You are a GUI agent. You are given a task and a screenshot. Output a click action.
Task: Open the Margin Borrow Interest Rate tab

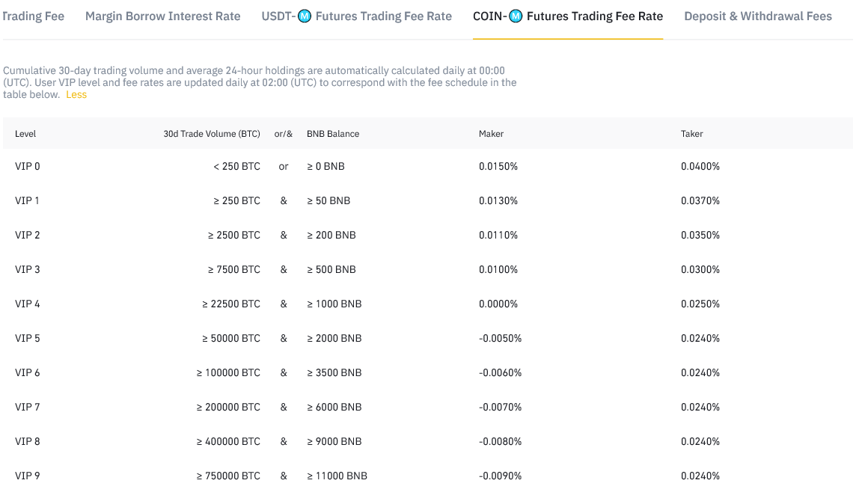point(162,16)
